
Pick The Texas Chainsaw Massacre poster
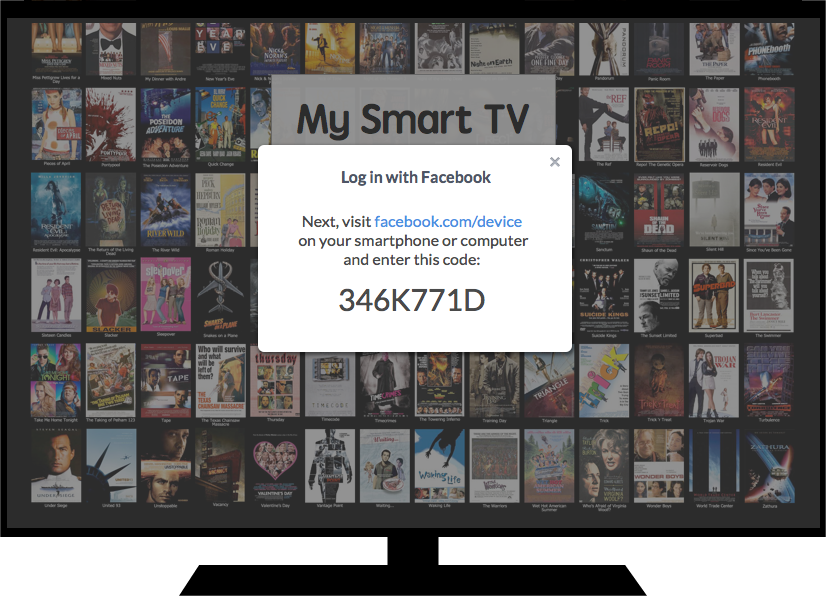pyautogui.click(x=220, y=380)
